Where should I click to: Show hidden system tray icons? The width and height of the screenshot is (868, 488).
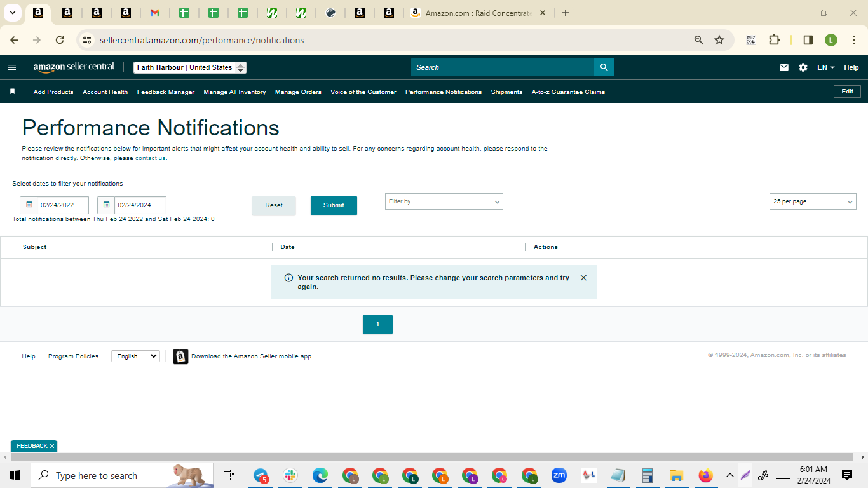tap(729, 475)
